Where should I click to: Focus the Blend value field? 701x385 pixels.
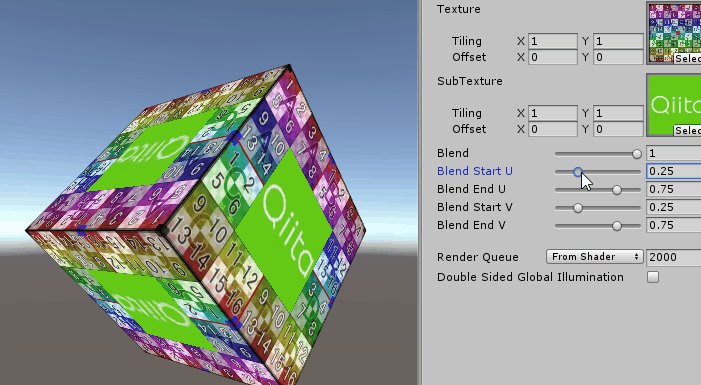(674, 153)
